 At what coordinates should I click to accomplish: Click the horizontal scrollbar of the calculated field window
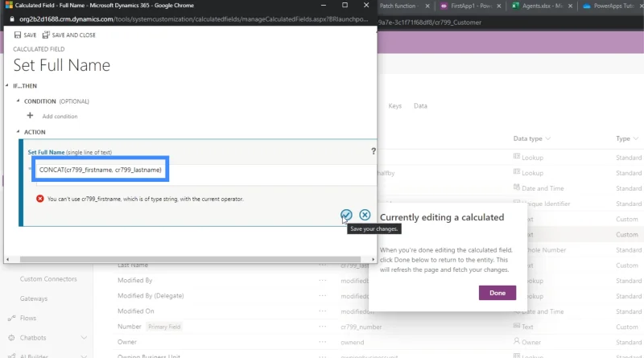tap(190, 260)
